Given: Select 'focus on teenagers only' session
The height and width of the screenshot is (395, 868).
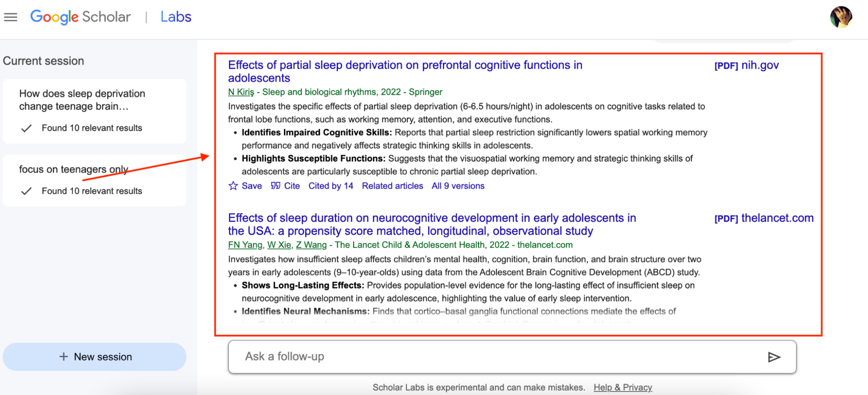Looking at the screenshot, I should [95, 180].
